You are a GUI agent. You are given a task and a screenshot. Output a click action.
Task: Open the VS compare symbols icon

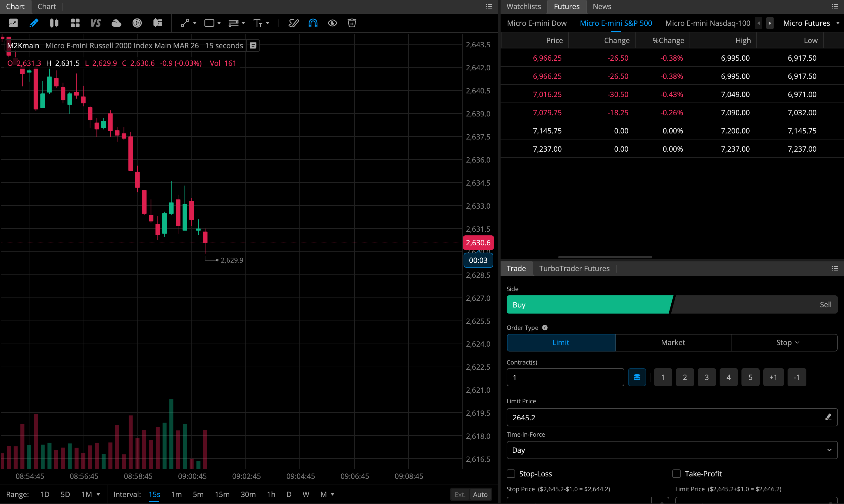[96, 23]
